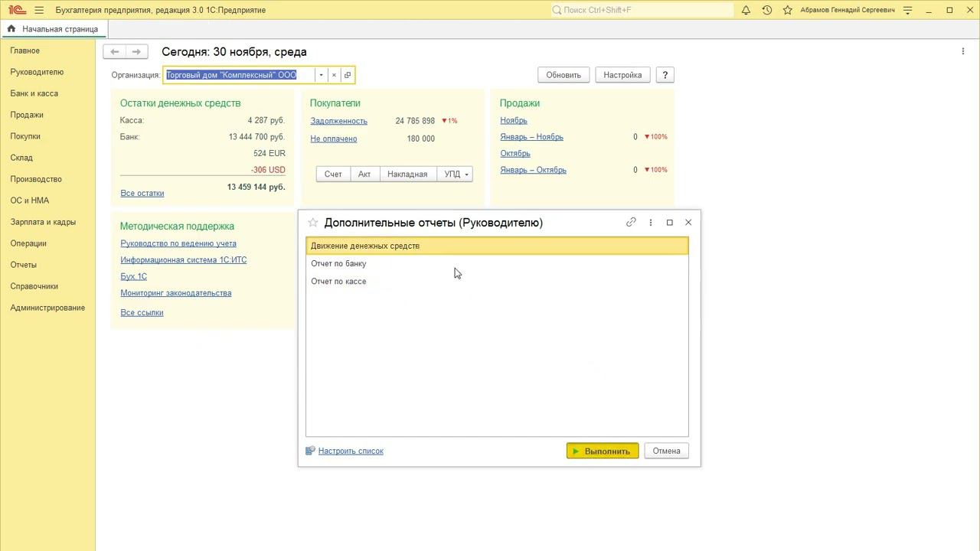Click the help question mark button
Screen dimensions: 980x551
pyautogui.click(x=665, y=75)
